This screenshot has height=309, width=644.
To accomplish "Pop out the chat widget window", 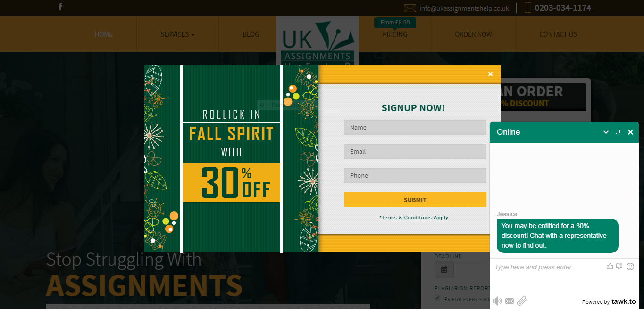I will (618, 132).
